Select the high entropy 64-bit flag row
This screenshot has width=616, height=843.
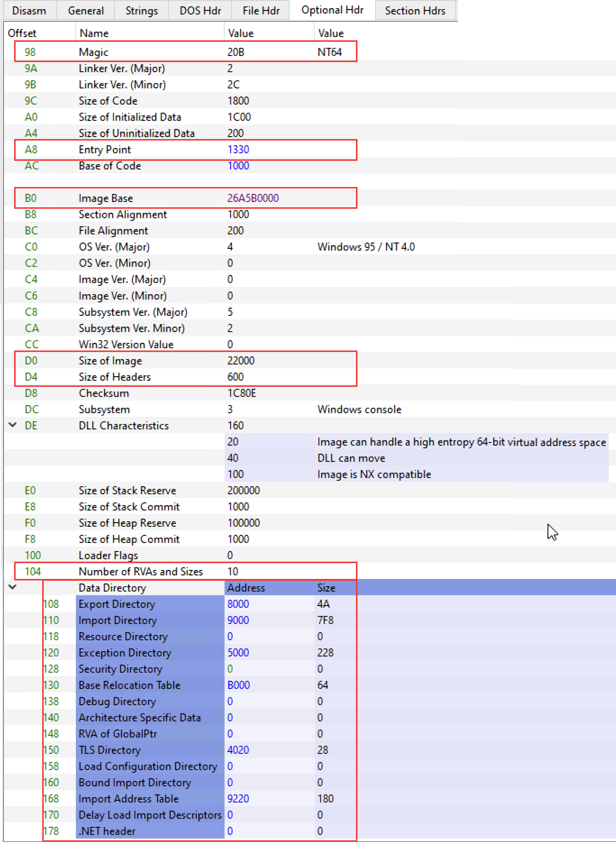click(x=417, y=442)
